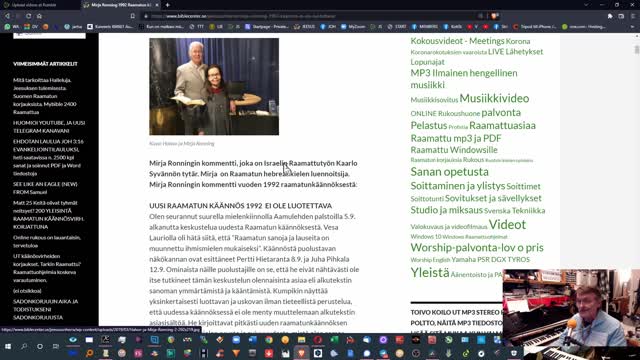The width and height of the screenshot is (640, 360).
Task: Open the Musiikkivideo tag
Action: [494, 98]
